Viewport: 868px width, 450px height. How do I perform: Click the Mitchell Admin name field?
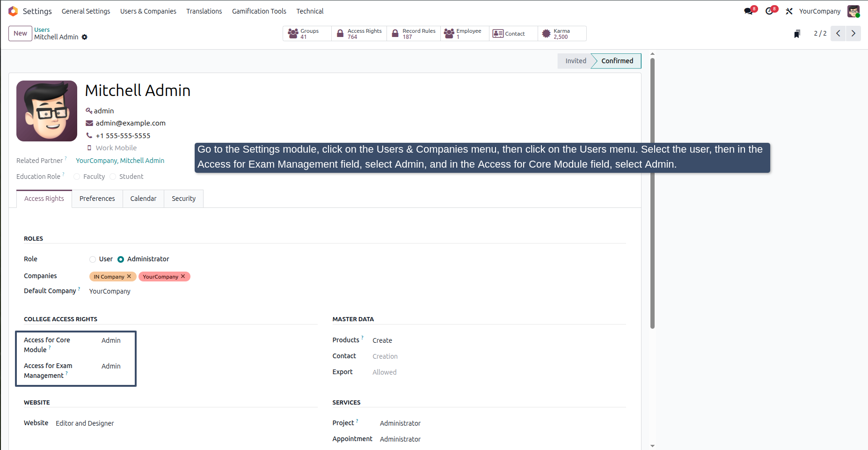[x=138, y=90]
